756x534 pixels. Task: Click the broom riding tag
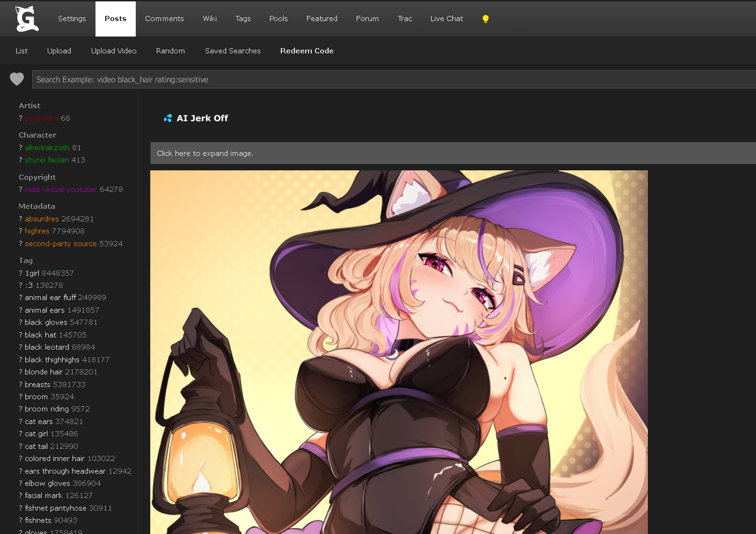47,409
